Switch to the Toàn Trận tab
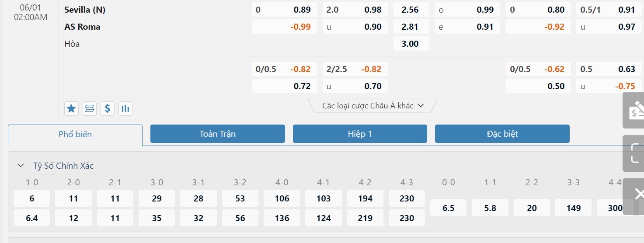The height and width of the screenshot is (243, 644). click(x=217, y=134)
